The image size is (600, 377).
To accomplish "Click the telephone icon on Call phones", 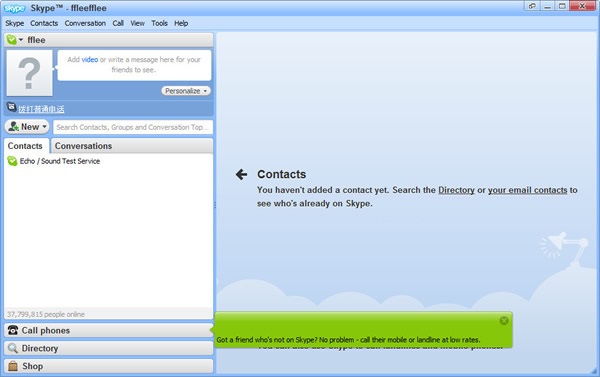I will 13,330.
